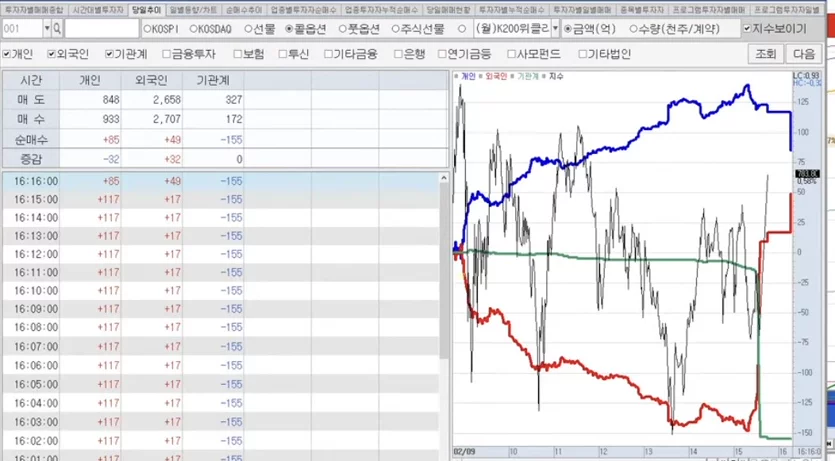Toggle the 지수보이기 checkbox
This screenshot has height=461, width=835.
coord(747,29)
